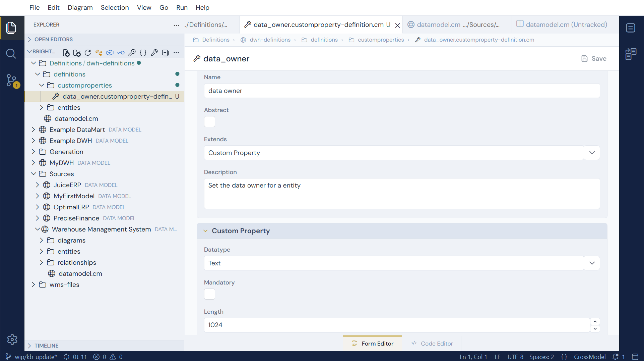Image resolution: width=644 pixels, height=361 pixels.
Task: Refresh the explorer file tree
Action: (88, 53)
